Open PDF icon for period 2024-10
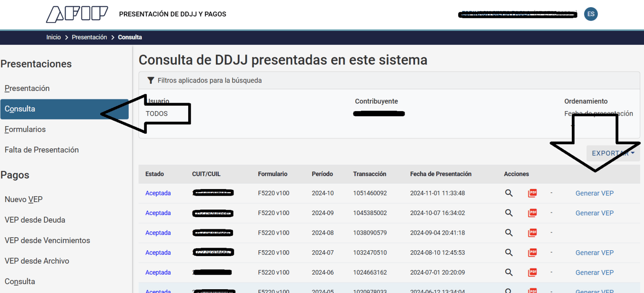 (532, 193)
